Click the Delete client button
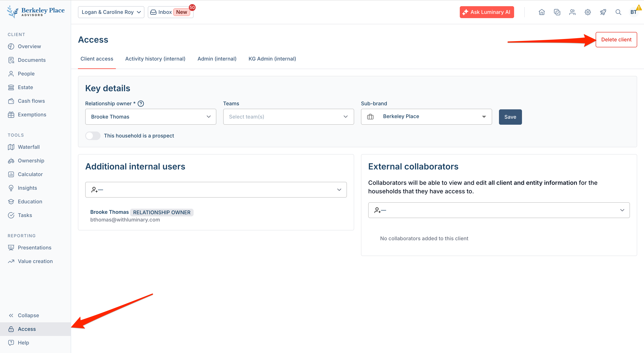Viewport: 644px width, 353px height. 616,39
